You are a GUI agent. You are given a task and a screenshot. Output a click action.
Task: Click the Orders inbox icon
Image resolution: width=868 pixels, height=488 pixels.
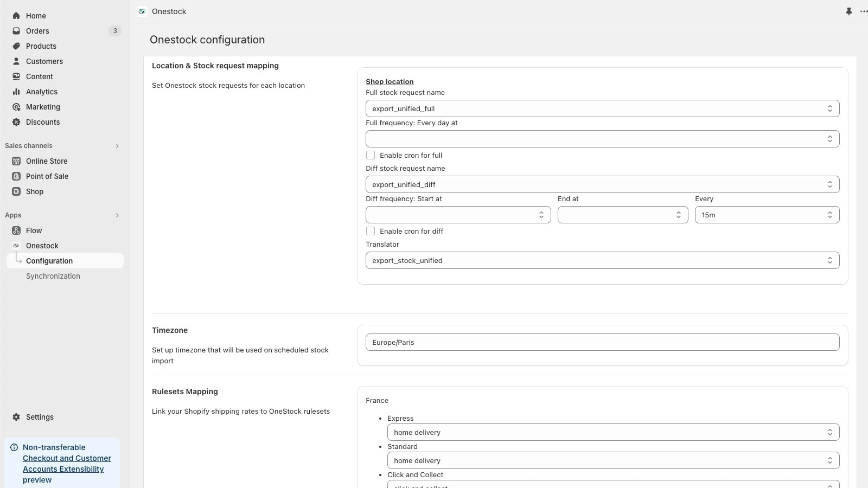point(16,31)
